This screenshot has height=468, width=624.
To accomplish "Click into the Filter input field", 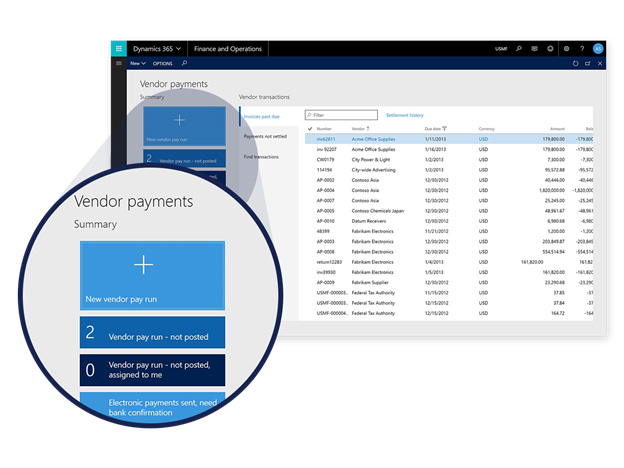I will (341, 115).
